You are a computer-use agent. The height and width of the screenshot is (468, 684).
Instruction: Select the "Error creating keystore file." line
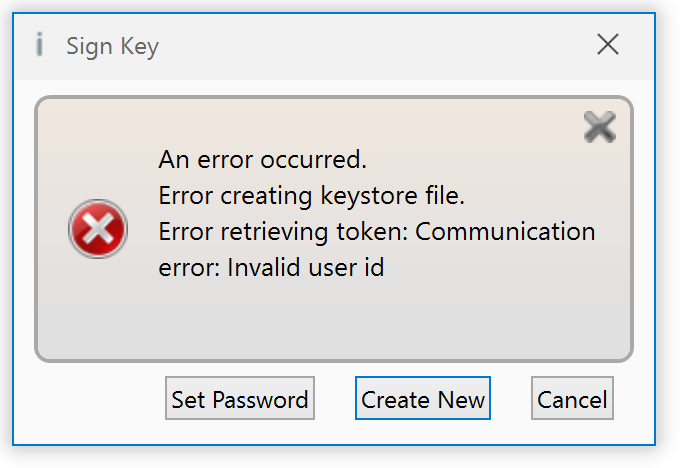pyautogui.click(x=312, y=195)
